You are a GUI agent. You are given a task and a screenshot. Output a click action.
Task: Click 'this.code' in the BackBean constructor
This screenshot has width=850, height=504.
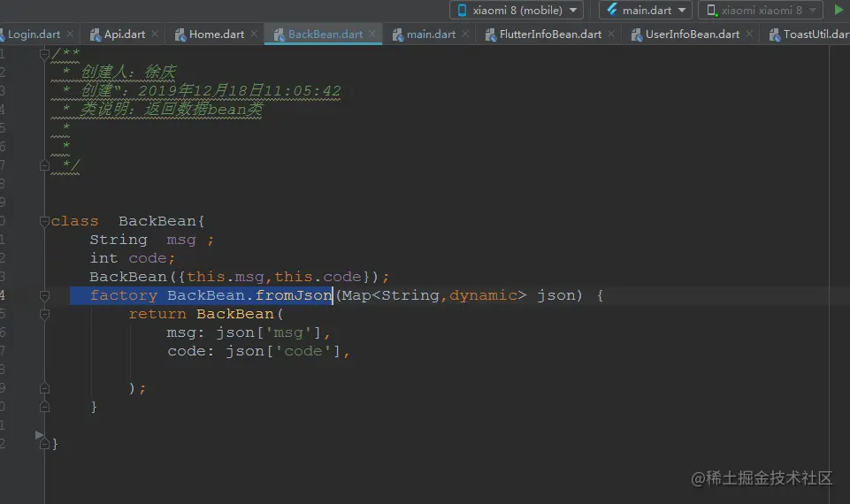tap(318, 277)
